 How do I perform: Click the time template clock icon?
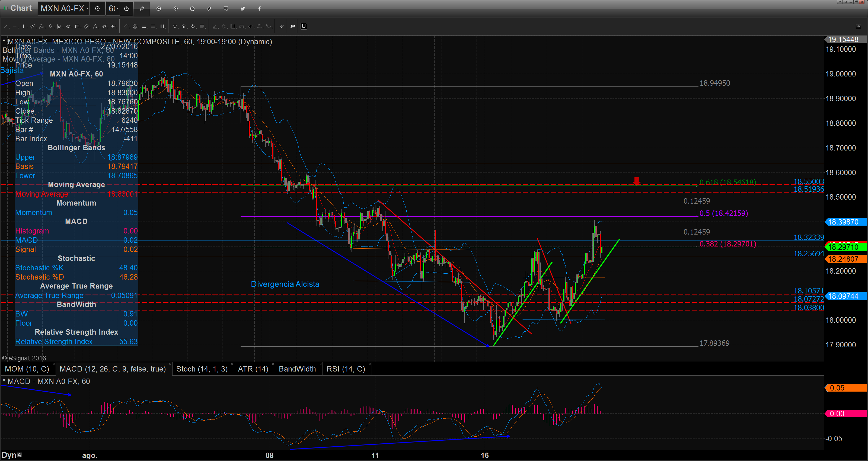point(126,8)
